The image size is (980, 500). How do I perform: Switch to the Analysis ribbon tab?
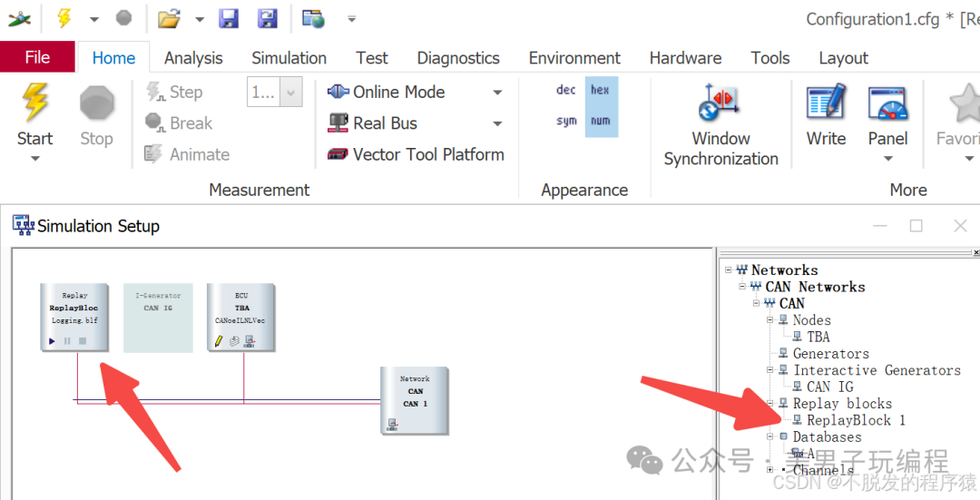(194, 58)
